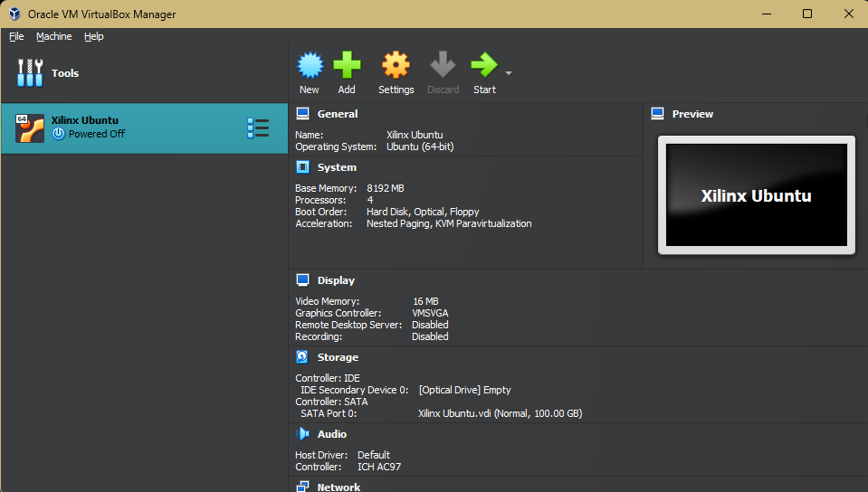
Task: Open the Start button dropdown arrow
Action: 508,73
